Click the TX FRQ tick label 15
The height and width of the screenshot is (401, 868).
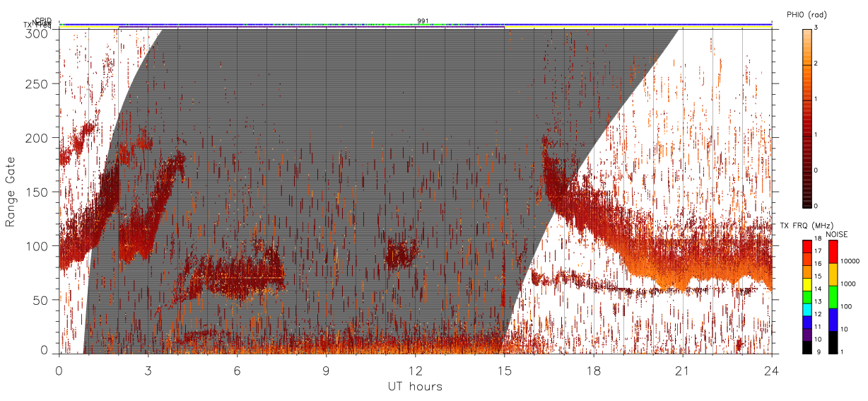818,277
